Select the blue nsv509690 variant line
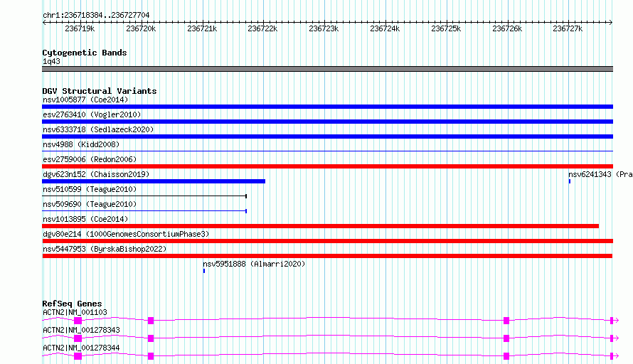This screenshot has width=633, height=364. click(x=144, y=211)
